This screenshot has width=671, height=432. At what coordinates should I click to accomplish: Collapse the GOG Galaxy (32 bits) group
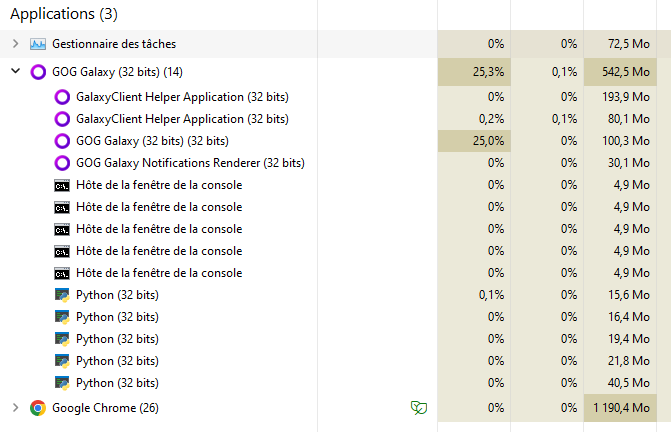[x=15, y=71]
